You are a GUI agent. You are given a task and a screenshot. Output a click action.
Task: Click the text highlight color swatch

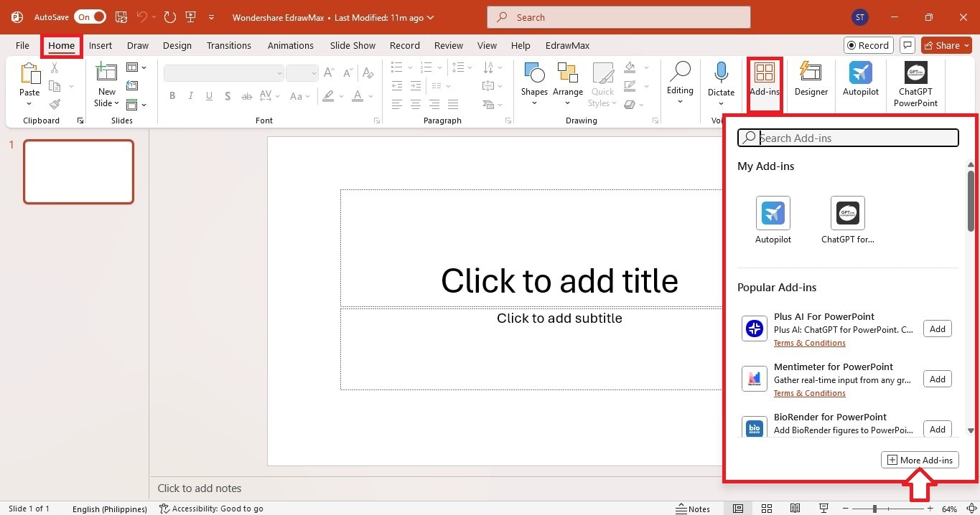coord(328,96)
